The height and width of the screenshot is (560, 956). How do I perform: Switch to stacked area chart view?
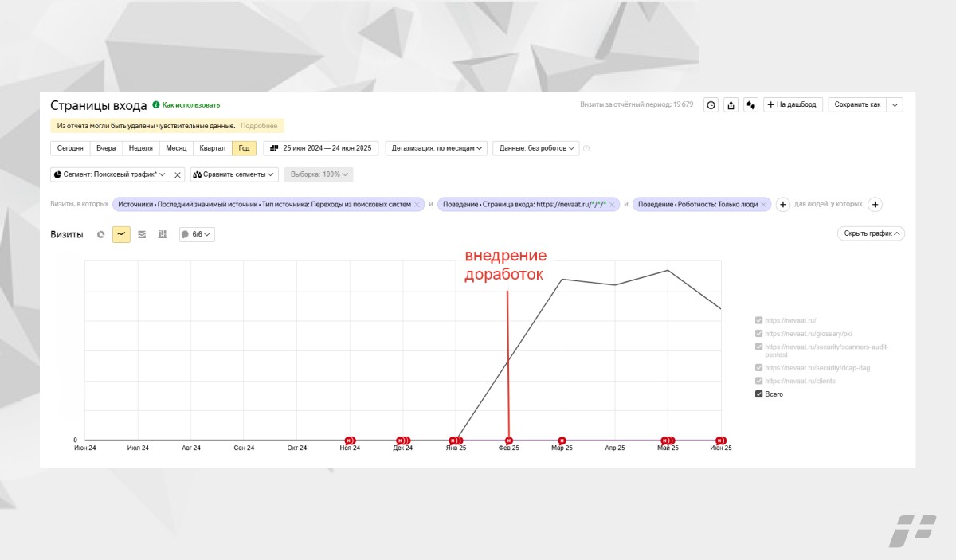coord(142,234)
